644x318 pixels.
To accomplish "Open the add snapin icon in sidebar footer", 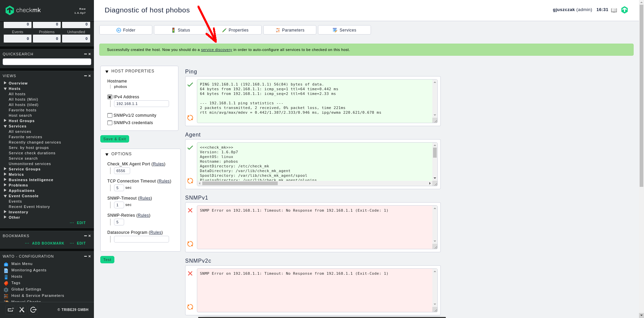I will tap(10, 310).
